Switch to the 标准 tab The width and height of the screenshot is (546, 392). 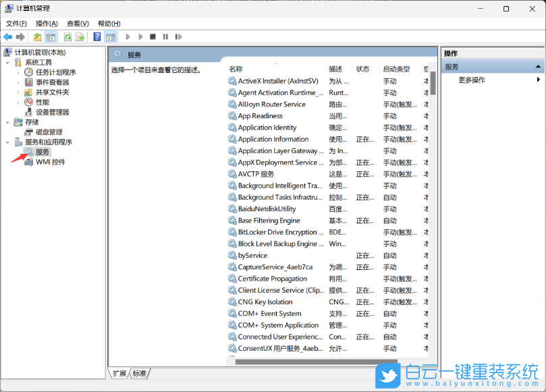[x=138, y=372]
